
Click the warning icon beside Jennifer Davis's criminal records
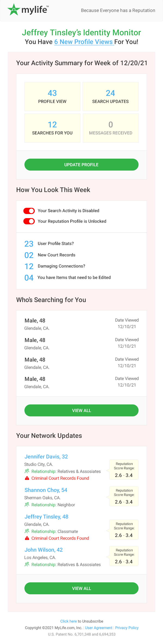click(x=27, y=478)
